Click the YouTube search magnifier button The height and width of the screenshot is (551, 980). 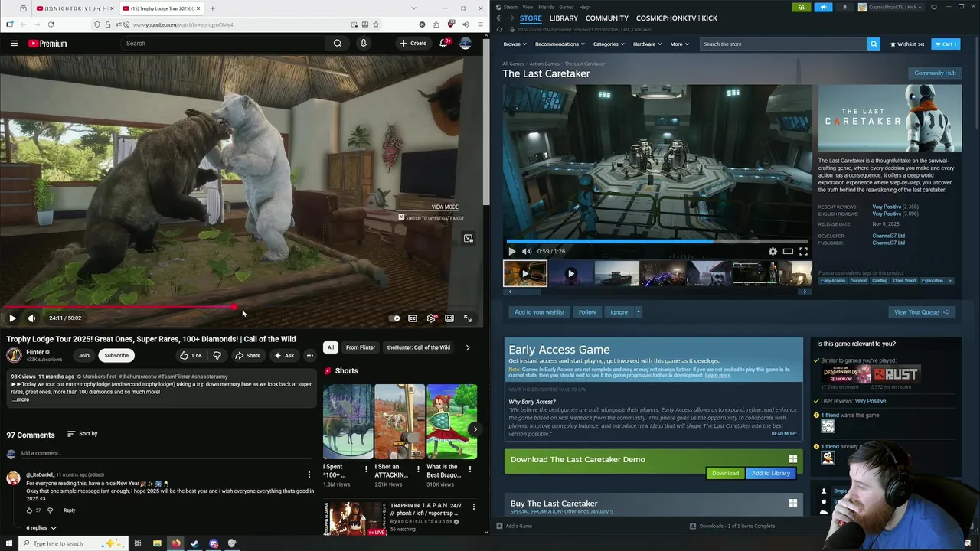tap(337, 44)
